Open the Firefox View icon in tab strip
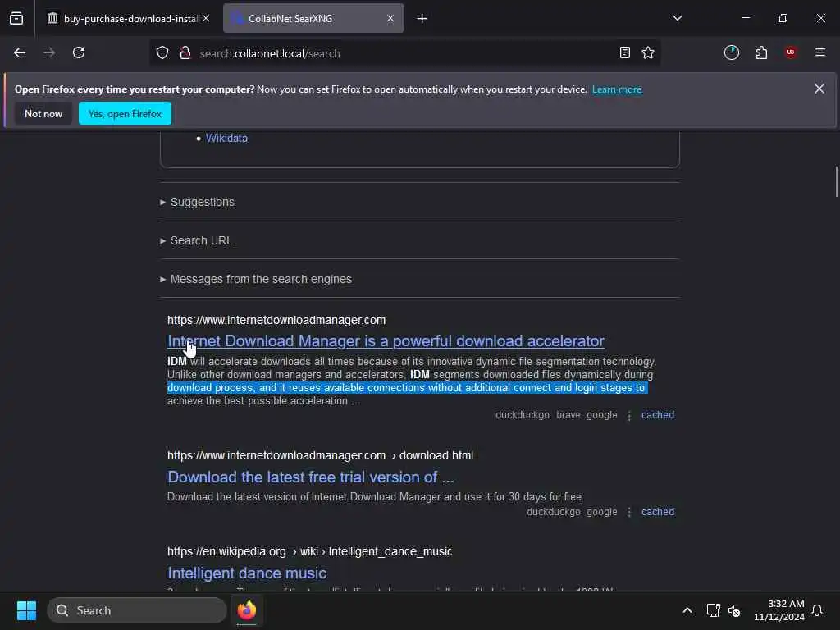Viewport: 840px width, 630px height. tap(16, 19)
